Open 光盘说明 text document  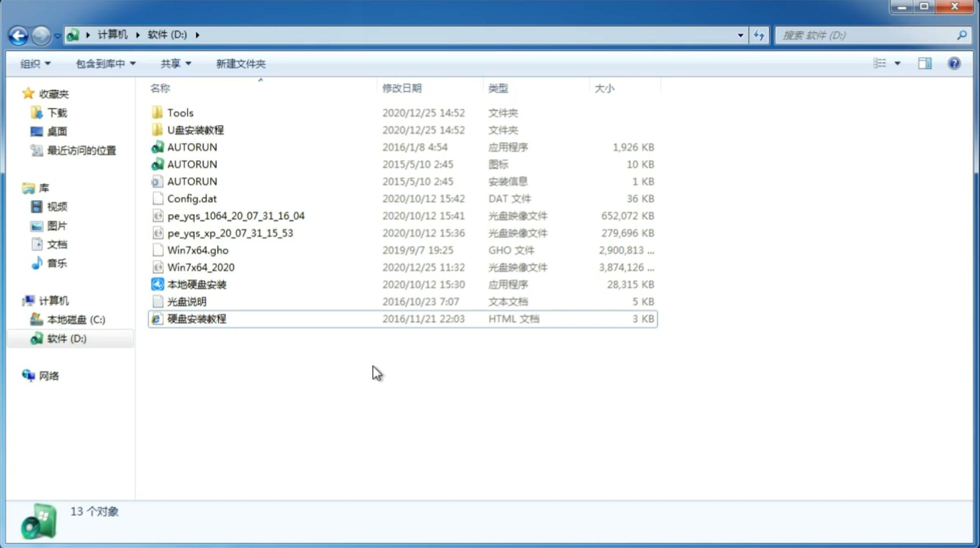coord(186,301)
